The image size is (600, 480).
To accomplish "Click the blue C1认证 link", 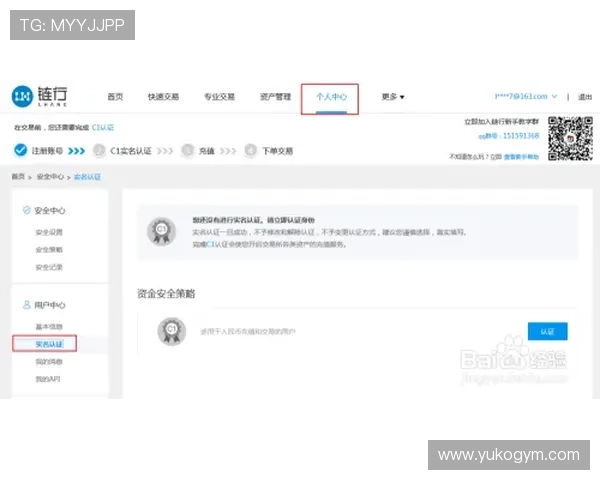I will pos(103,127).
